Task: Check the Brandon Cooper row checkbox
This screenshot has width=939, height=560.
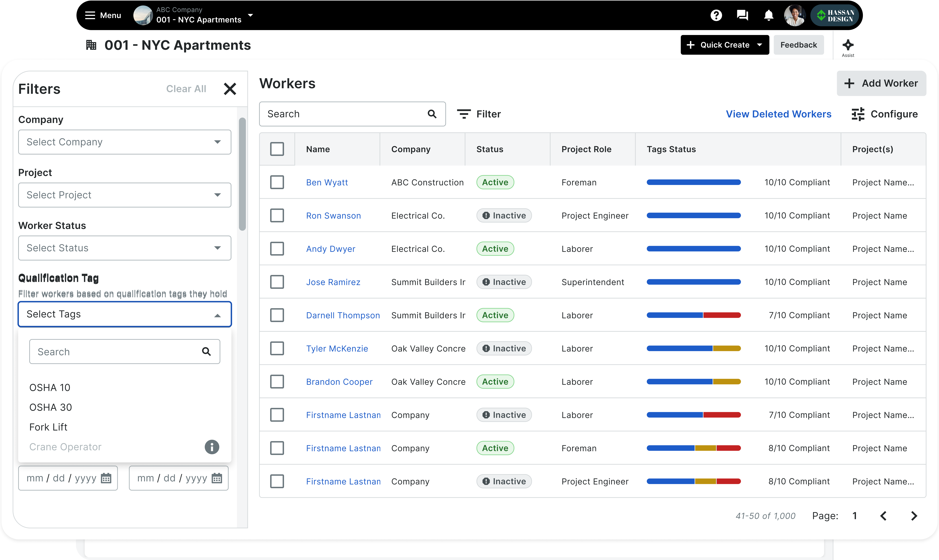Action: pos(277,381)
